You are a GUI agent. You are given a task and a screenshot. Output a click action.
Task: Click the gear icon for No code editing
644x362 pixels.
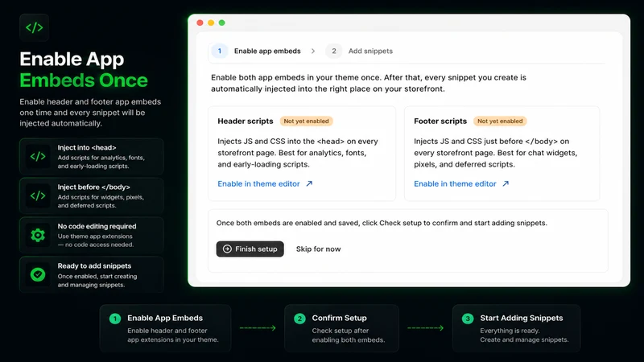(x=38, y=235)
